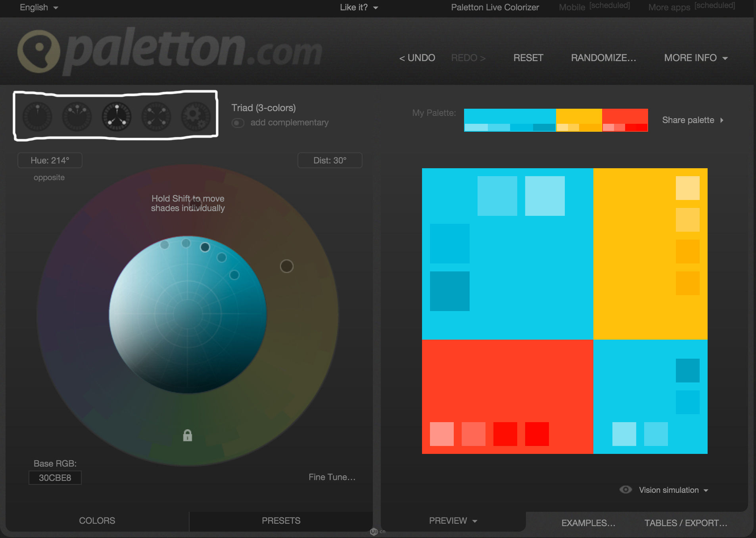Viewport: 756px width, 538px height.
Task: Click the Base RGB input field
Action: tap(55, 478)
